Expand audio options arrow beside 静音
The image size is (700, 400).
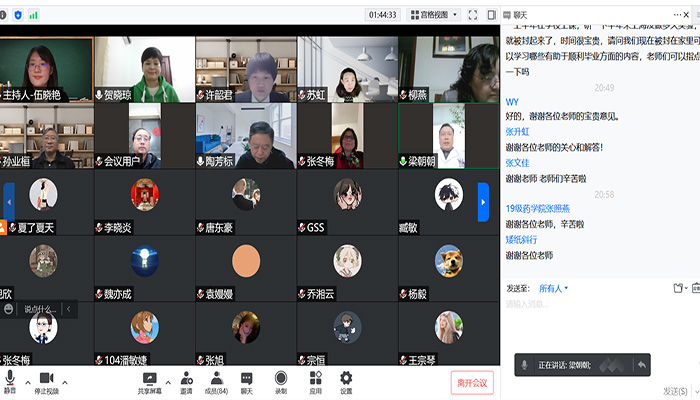(x=27, y=380)
